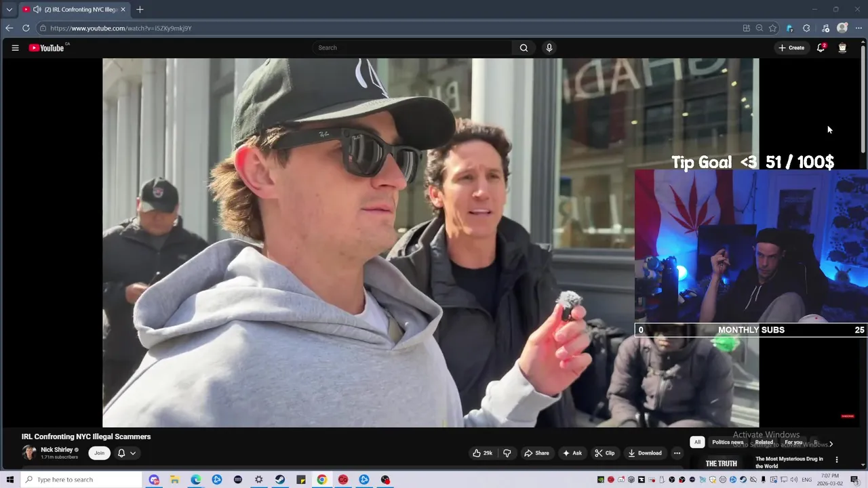
Task: Open Windows Settings gear in the taskbar
Action: (259, 479)
